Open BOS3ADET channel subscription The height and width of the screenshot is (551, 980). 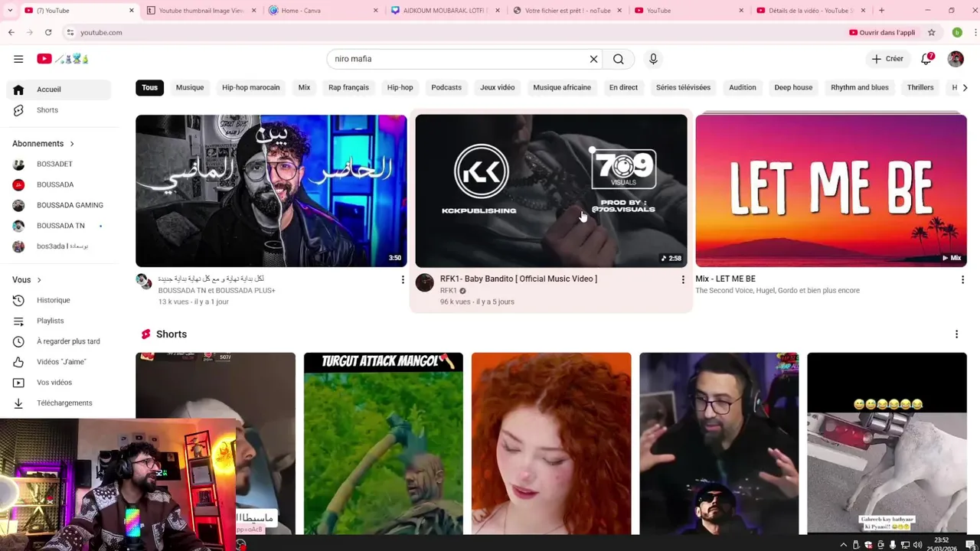click(58, 164)
